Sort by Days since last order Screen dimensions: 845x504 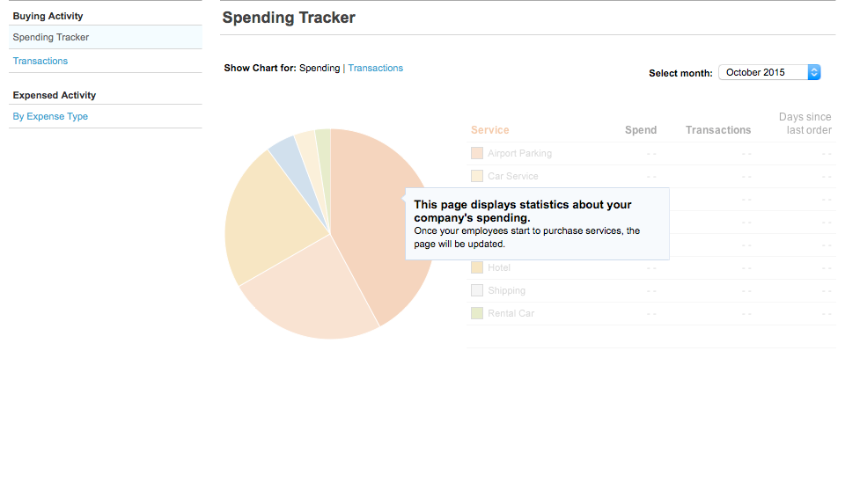pyautogui.click(x=805, y=123)
